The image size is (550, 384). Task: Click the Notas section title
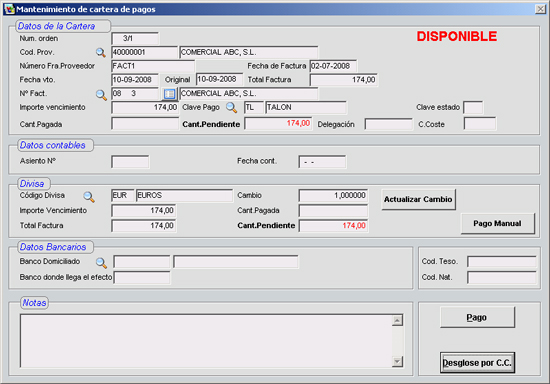point(34,303)
